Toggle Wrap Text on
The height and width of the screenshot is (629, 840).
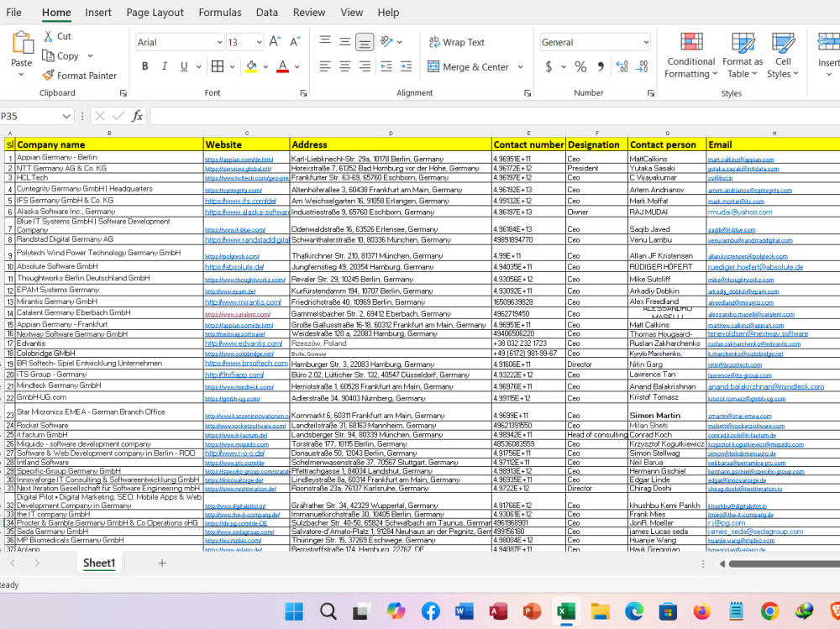tap(456, 42)
